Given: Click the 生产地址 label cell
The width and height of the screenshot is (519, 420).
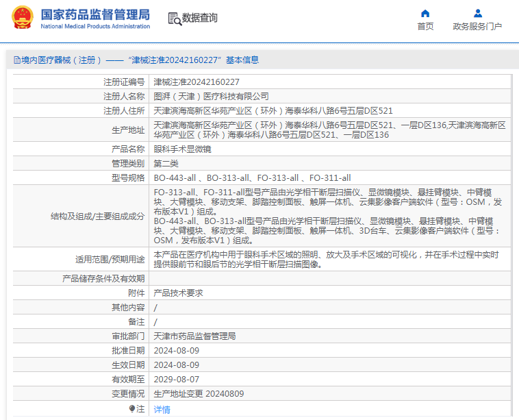Looking at the screenshot, I should click(128, 130).
